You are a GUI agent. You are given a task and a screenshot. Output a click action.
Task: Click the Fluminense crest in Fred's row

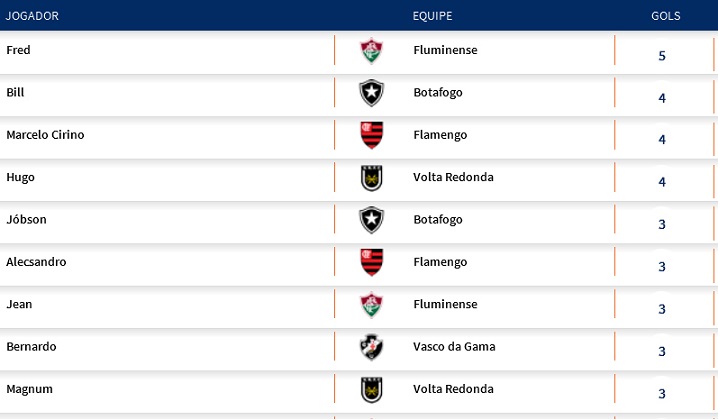[372, 51]
